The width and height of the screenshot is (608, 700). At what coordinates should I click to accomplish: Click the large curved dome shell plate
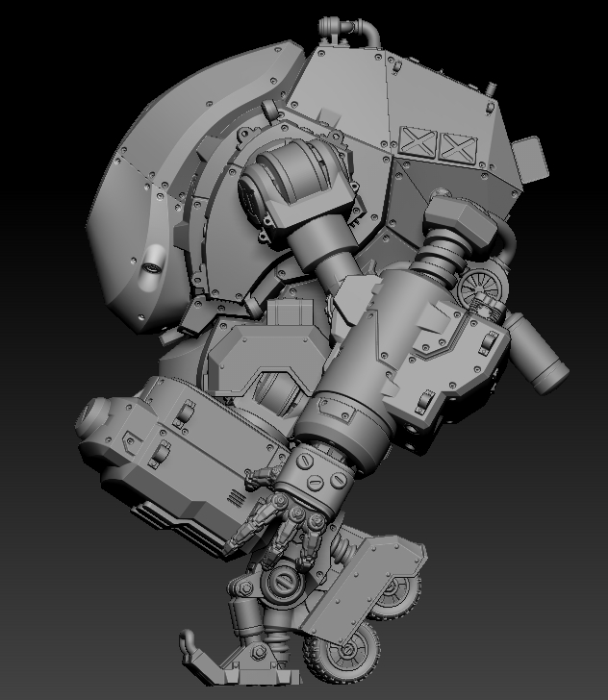click(x=144, y=192)
